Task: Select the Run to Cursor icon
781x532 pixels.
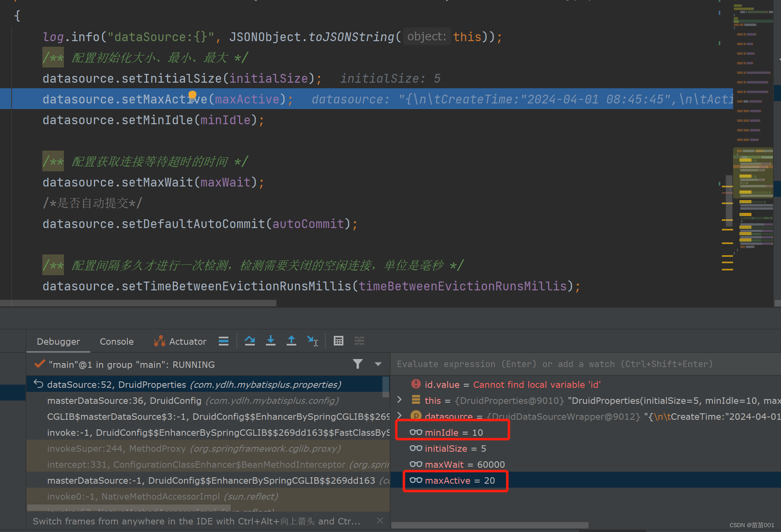Action: pyautogui.click(x=313, y=341)
